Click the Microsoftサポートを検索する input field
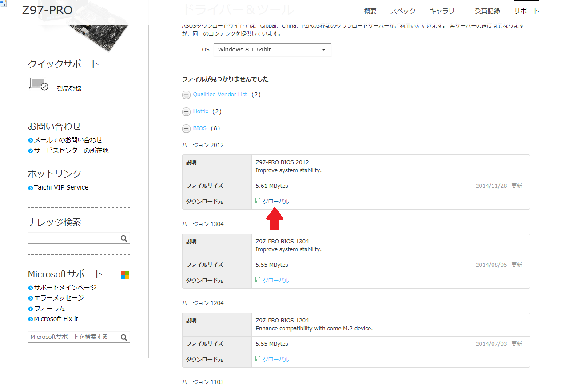This screenshot has width=573, height=392. (72, 337)
